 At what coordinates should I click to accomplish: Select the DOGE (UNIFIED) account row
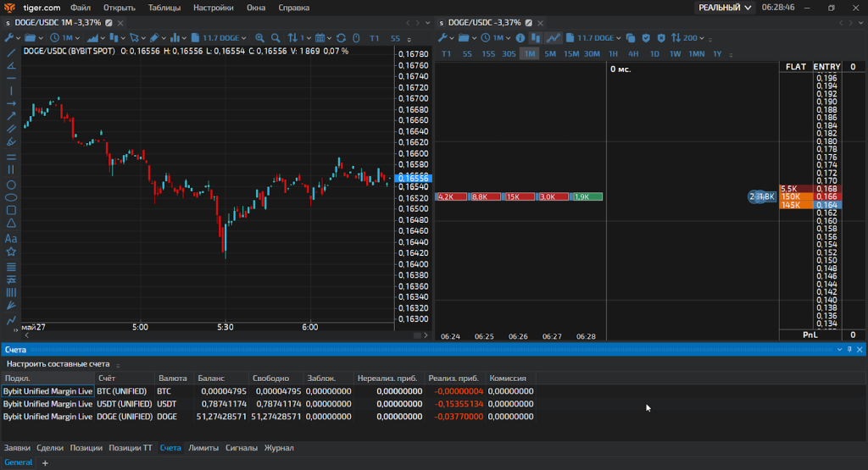[125, 417]
